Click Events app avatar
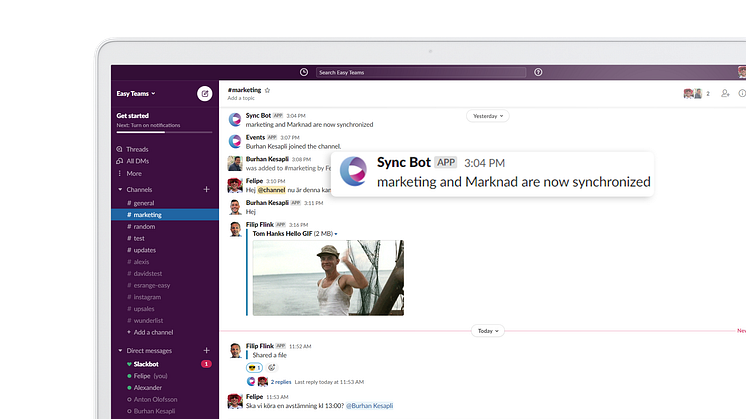The width and height of the screenshot is (746, 419). click(x=235, y=141)
